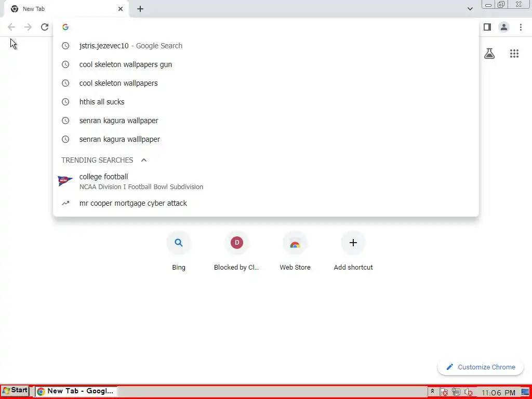This screenshot has width=532, height=399.
Task: Open Customize Chrome panel
Action: pos(481,367)
